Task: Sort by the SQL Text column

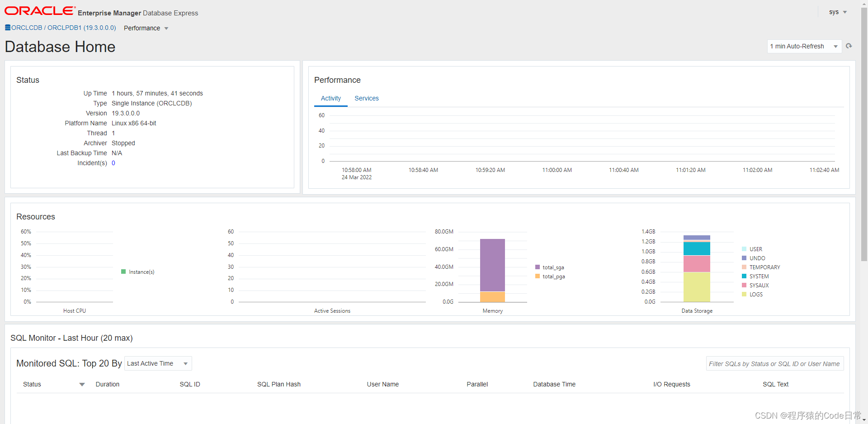Action: tap(776, 384)
